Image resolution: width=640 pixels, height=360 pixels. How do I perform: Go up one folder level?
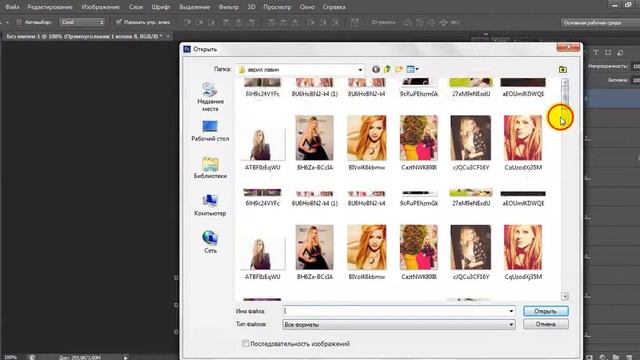[387, 69]
